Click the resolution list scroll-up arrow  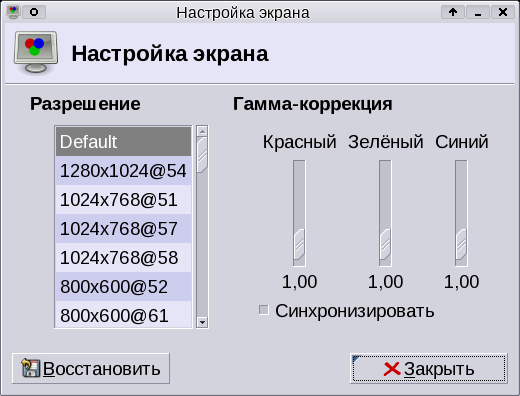[x=202, y=131]
